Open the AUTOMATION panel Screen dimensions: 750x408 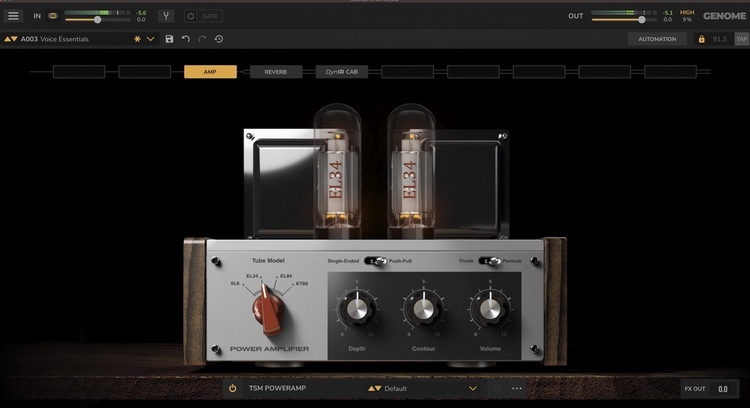(657, 39)
